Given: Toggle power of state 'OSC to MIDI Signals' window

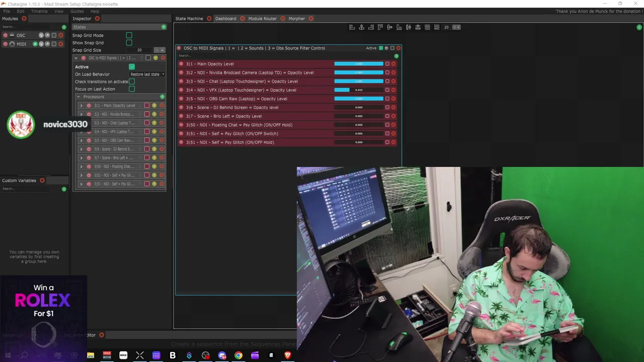Looking at the screenshot, I should click(x=179, y=48).
